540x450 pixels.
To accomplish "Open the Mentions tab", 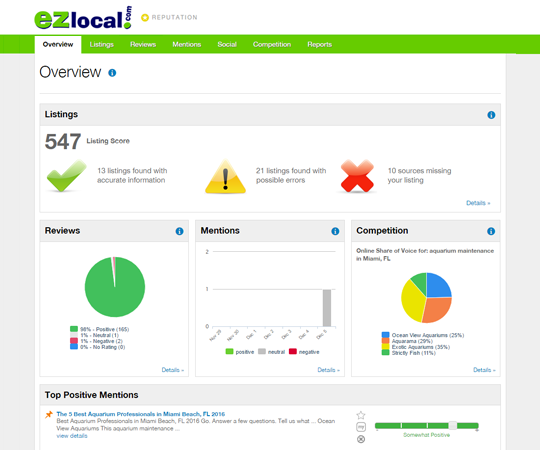I will 187,44.
